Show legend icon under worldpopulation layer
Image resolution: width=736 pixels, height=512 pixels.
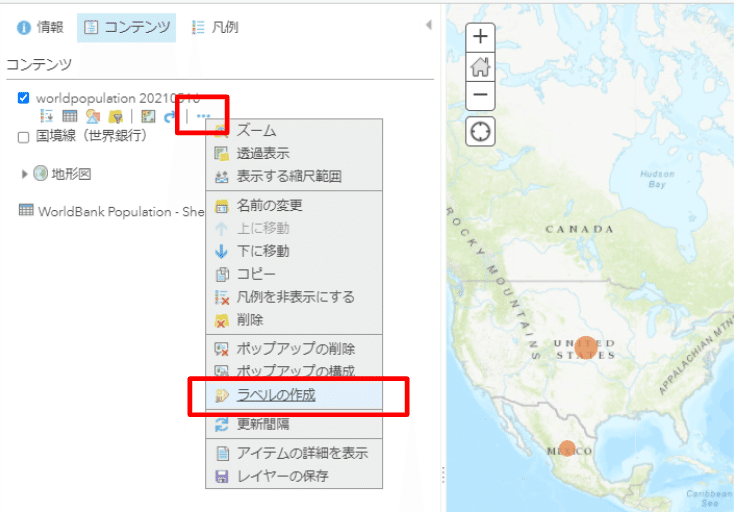pyautogui.click(x=46, y=116)
